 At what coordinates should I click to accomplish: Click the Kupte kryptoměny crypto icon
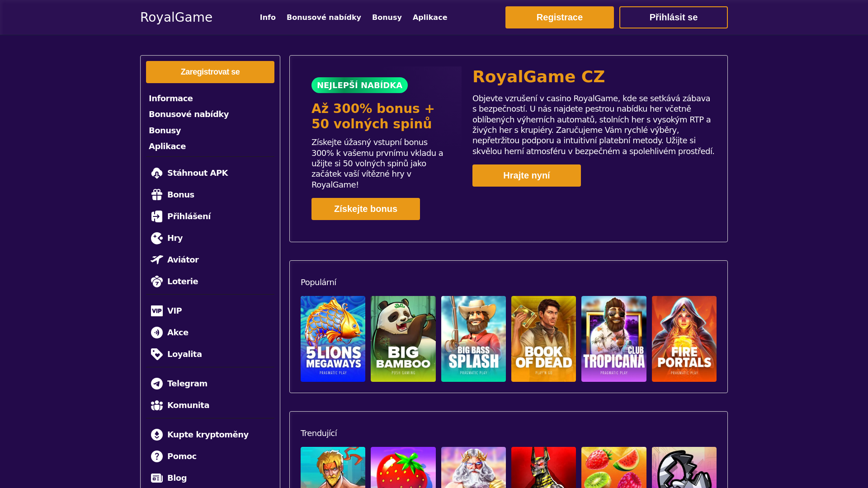point(157,435)
